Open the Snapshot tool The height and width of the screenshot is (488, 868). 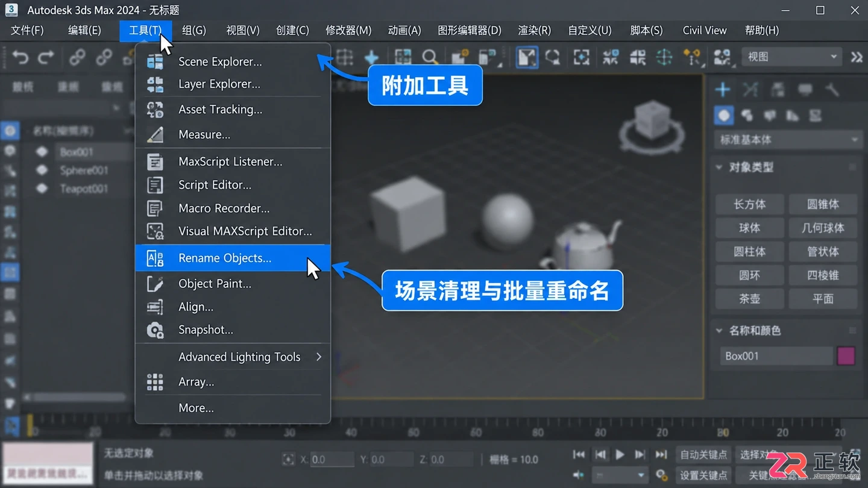233,330
